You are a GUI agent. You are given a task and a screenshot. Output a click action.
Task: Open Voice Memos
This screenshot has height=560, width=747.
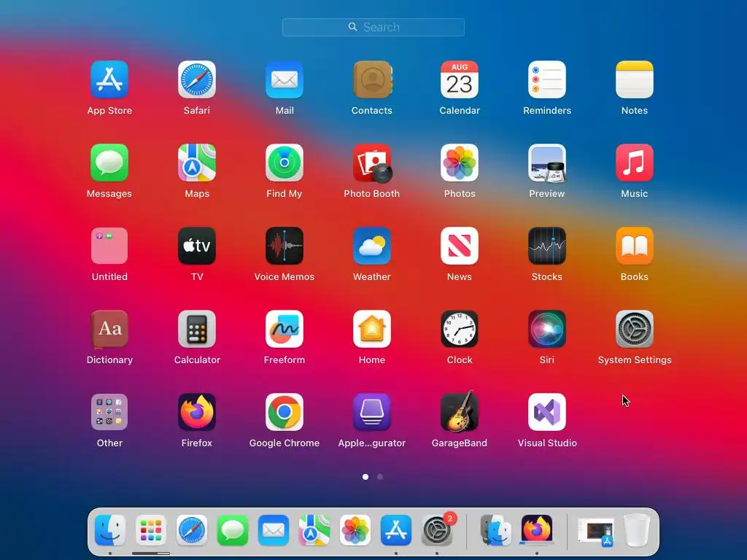pos(285,246)
